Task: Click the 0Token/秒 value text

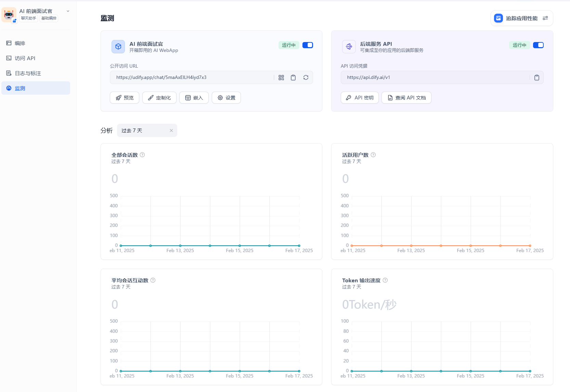Action: (x=369, y=305)
